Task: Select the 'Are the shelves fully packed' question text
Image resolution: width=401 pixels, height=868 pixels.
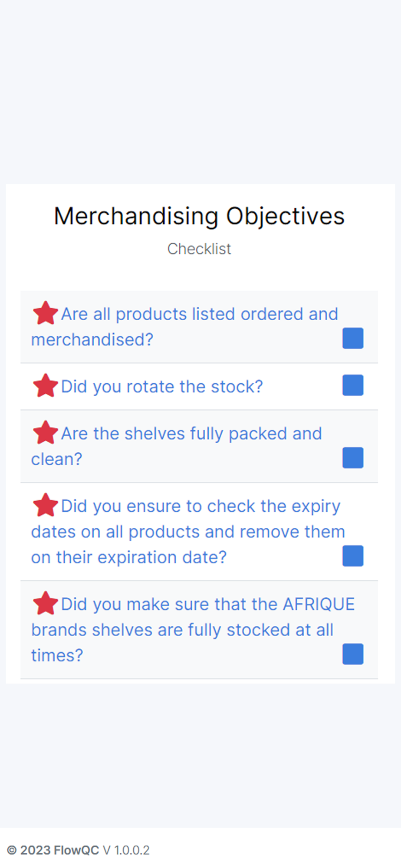Action: [x=177, y=446]
